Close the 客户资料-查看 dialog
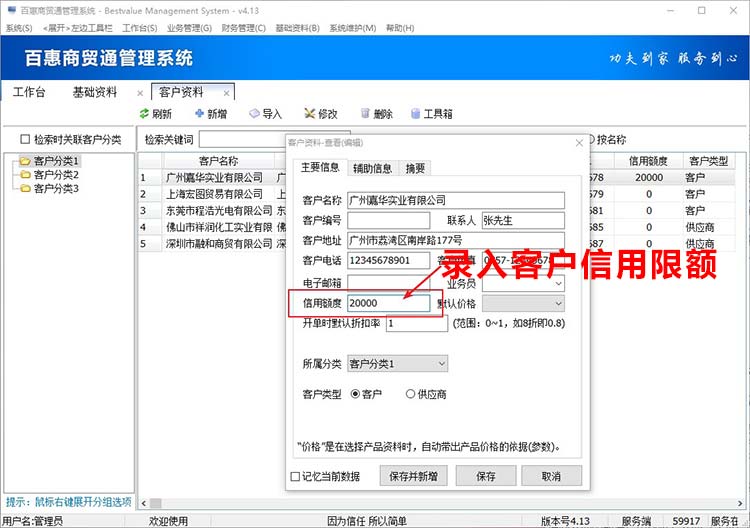The width and height of the screenshot is (750, 528). (579, 143)
